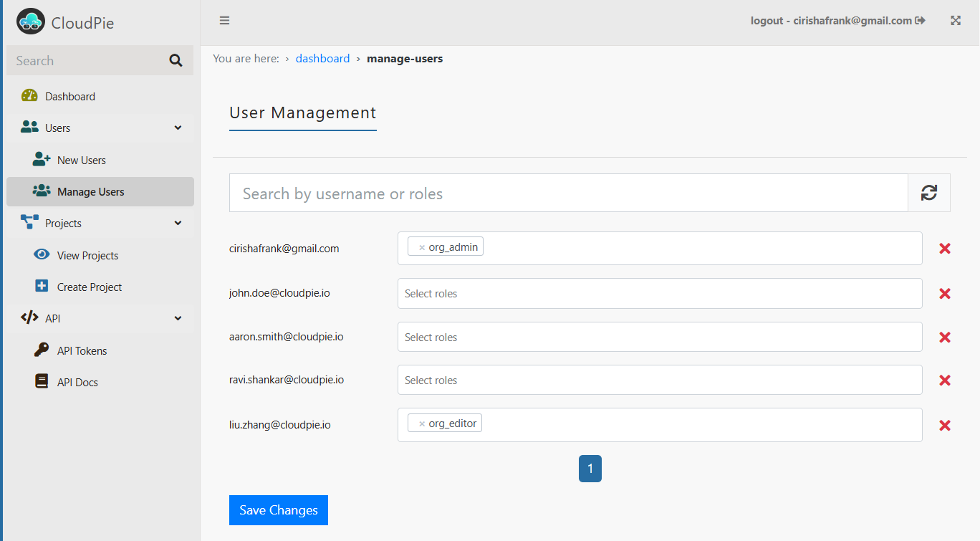Collapse the API menu chevron
The height and width of the screenshot is (541, 980).
point(178,318)
